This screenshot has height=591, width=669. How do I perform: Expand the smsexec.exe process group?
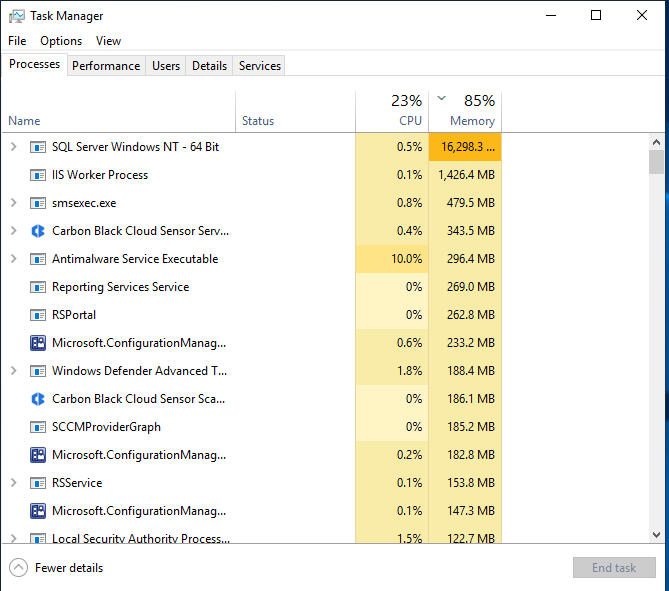pos(14,203)
